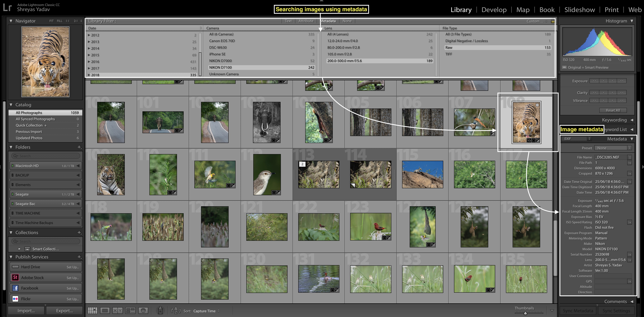Viewport: 644px width, 317px height.
Task: Click the Export button
Action: pos(64,310)
